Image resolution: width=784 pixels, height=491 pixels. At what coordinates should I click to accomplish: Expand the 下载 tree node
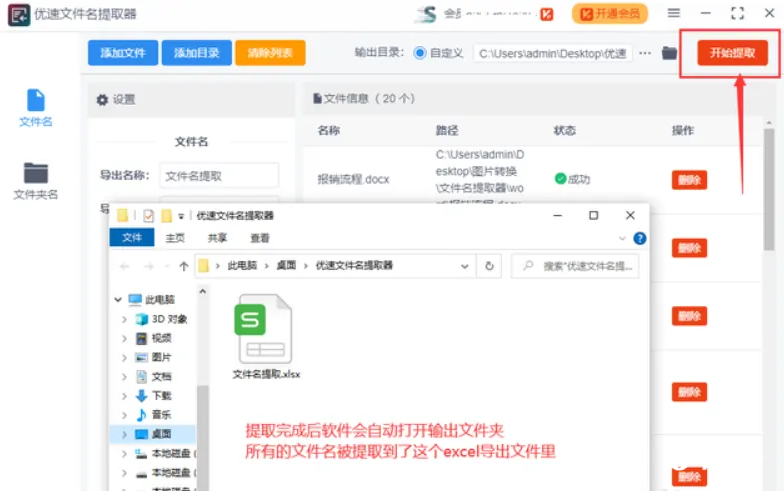coord(124,396)
